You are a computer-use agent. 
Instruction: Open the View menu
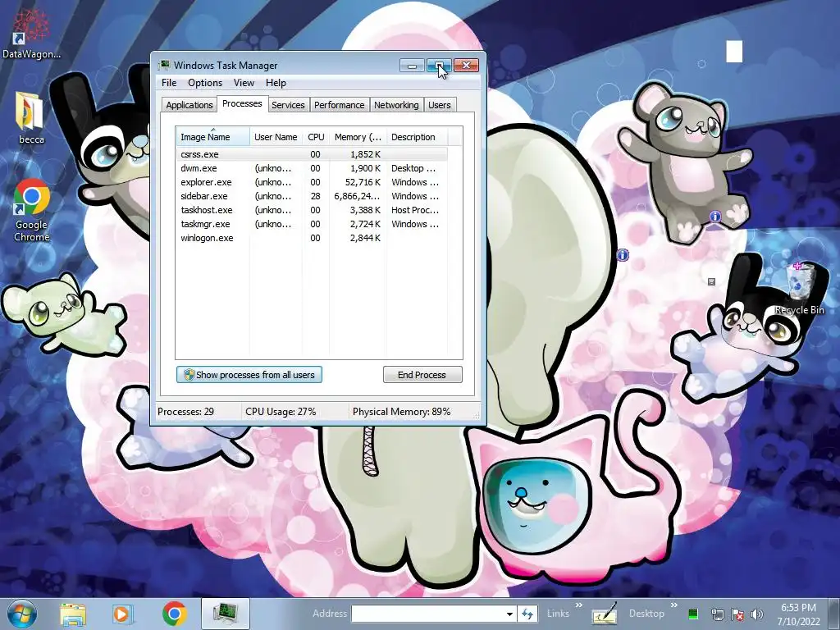point(244,83)
